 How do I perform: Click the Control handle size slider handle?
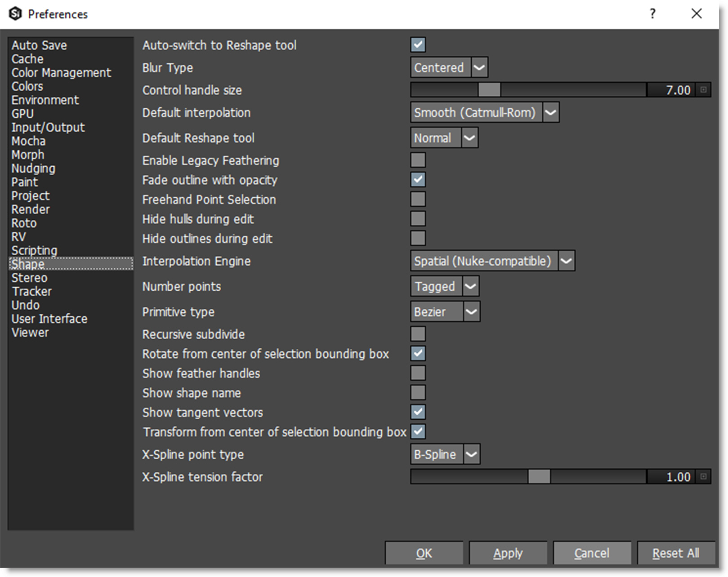[x=489, y=90]
